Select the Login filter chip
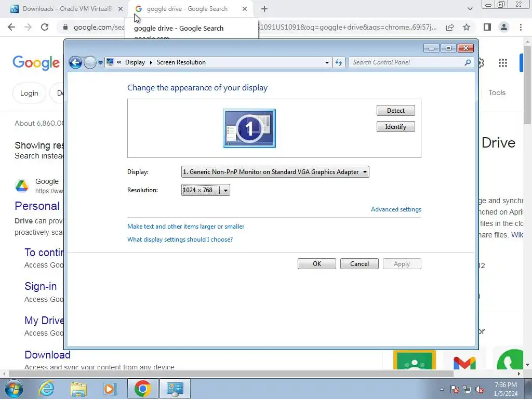Image resolution: width=532 pixels, height=399 pixels. tap(29, 94)
